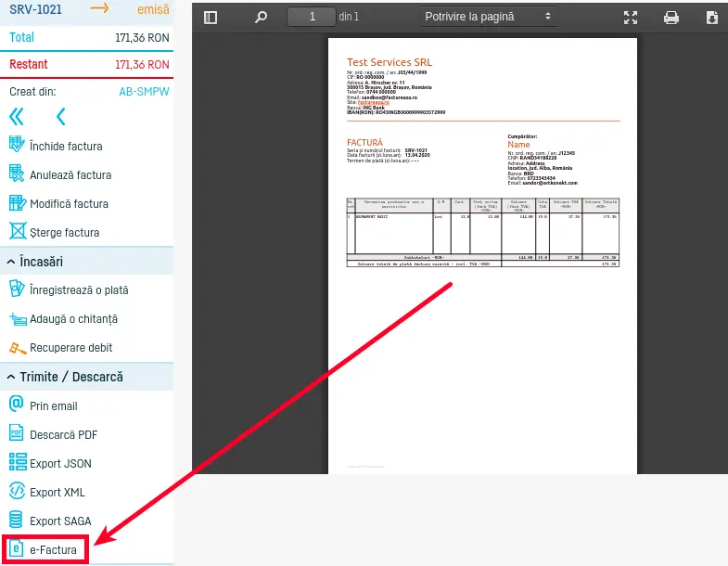The width and height of the screenshot is (728, 566).
Task: Send invoice via 'Prin email' label
Action: pos(54,406)
